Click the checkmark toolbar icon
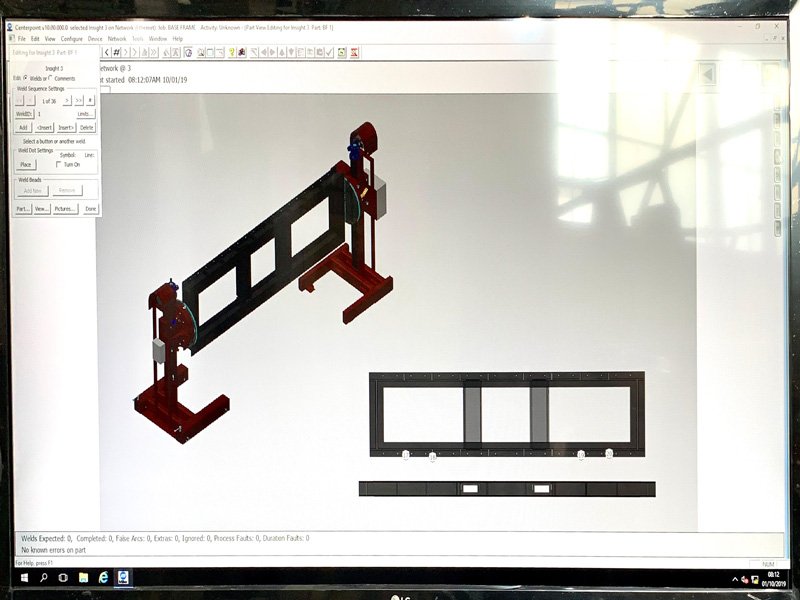Image resolution: width=800 pixels, height=600 pixels. coord(329,52)
